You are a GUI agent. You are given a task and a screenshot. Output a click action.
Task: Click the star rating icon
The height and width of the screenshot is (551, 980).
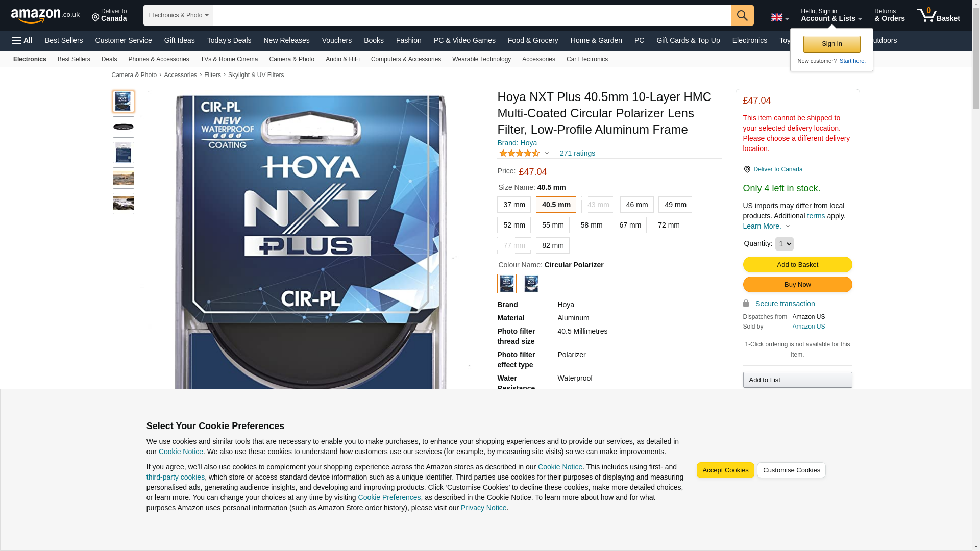click(x=519, y=153)
